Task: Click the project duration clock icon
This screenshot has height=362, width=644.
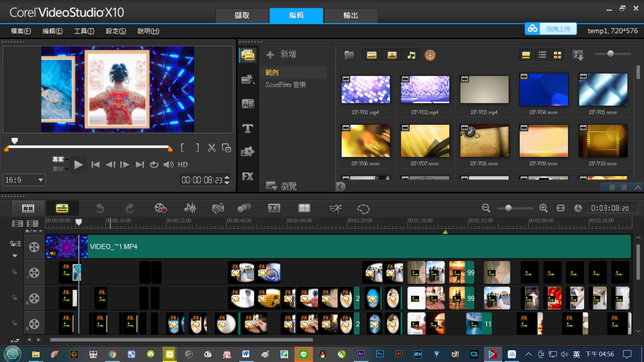Action: (578, 208)
